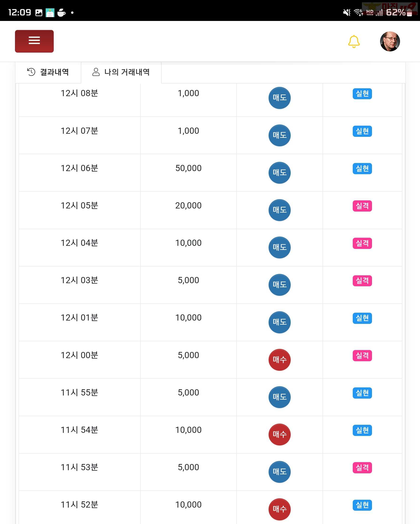The width and height of the screenshot is (420, 524).
Task: Click the 매도 circle for 11시 53분
Action: (x=280, y=472)
